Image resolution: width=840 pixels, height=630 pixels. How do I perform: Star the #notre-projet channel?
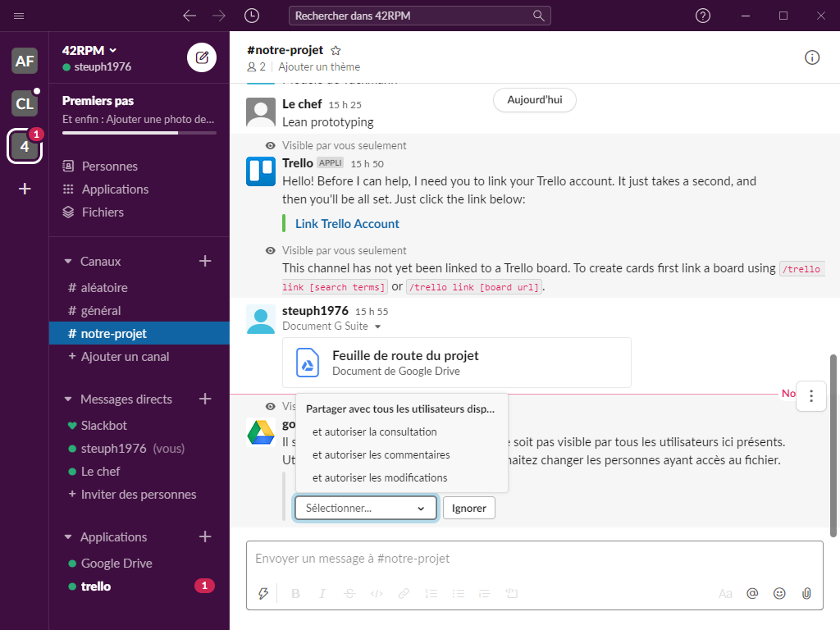336,50
